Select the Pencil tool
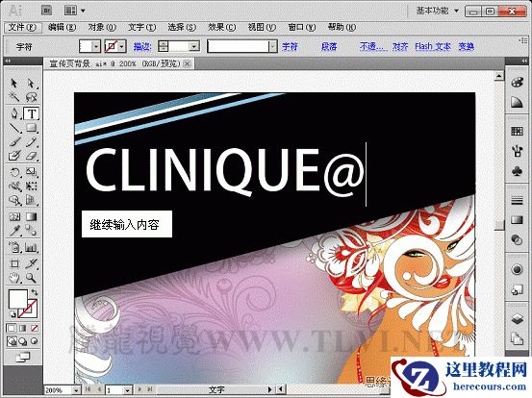Screen dimensions: 532x398 pos(31,142)
